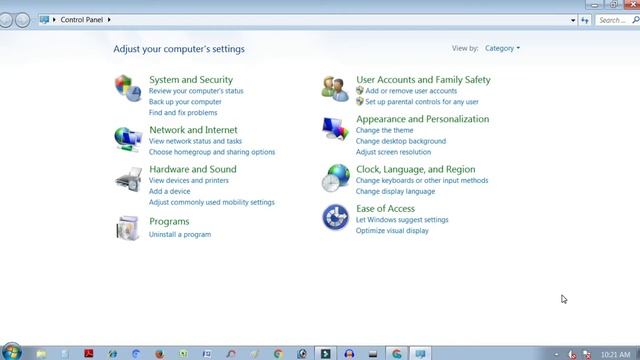Show hidden system tray icons
Image resolution: width=640 pixels, height=360 pixels.
point(556,355)
